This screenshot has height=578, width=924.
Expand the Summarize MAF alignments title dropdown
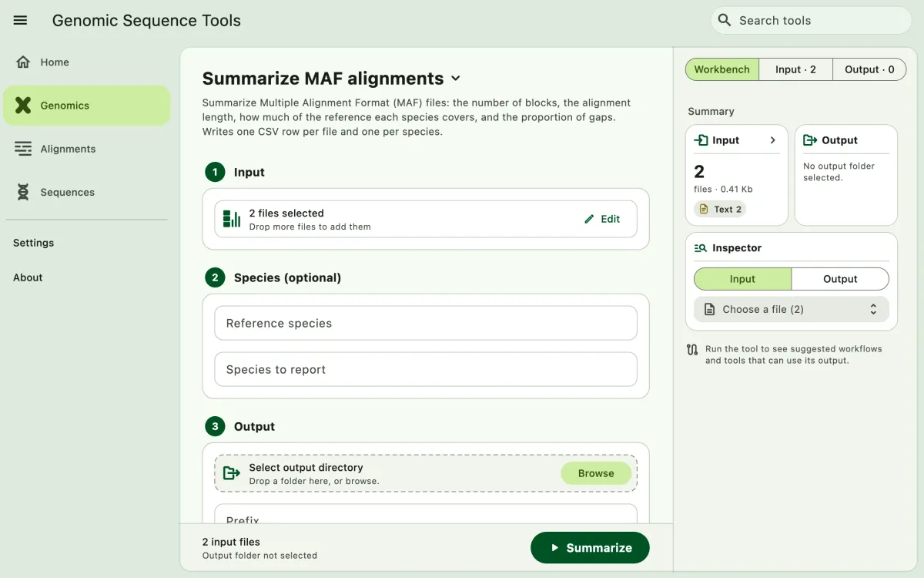tap(456, 79)
